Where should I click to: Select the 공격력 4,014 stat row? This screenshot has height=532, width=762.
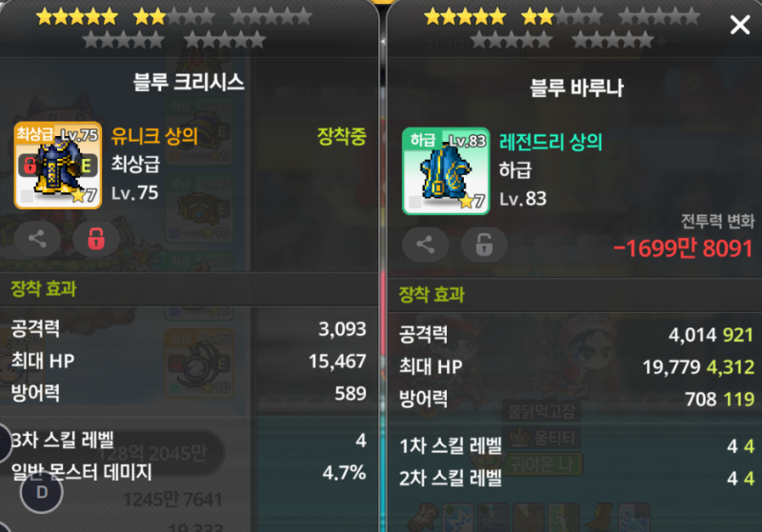tap(576, 334)
